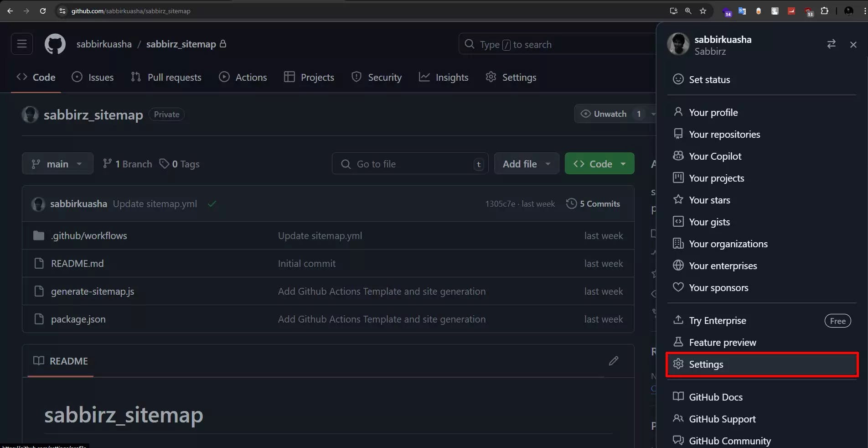Open the Code tab
Screen dimensions: 868x448
(36, 78)
